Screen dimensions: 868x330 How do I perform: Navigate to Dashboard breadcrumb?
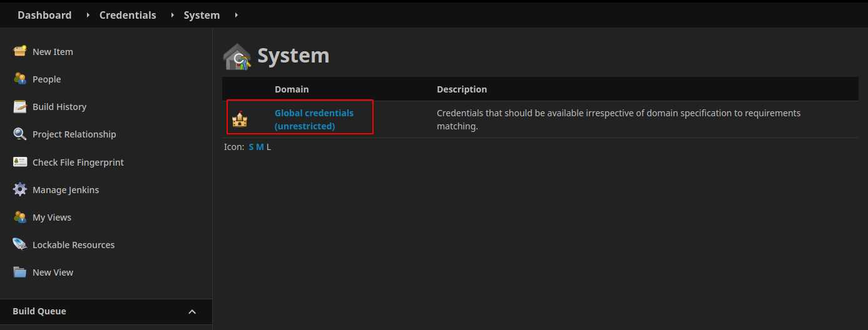pos(44,15)
